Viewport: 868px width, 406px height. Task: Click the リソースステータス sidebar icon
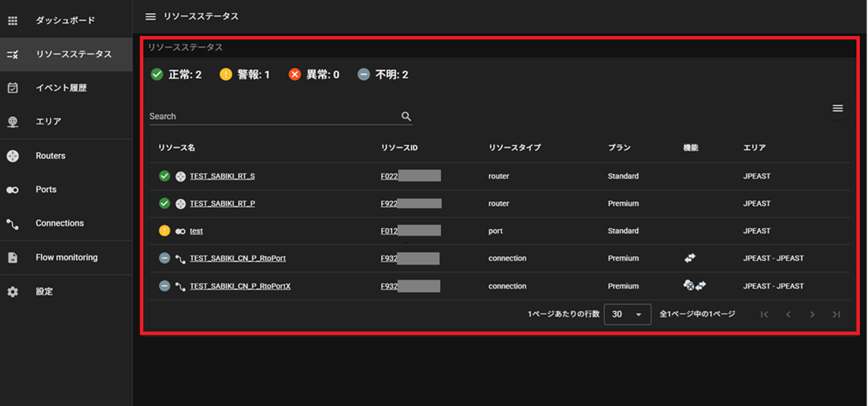[12, 54]
